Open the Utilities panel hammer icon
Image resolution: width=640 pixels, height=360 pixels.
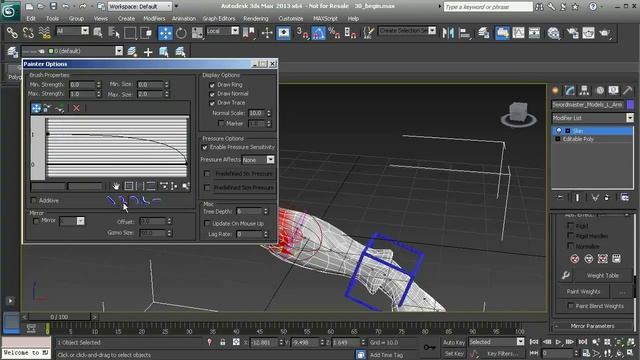tap(627, 90)
